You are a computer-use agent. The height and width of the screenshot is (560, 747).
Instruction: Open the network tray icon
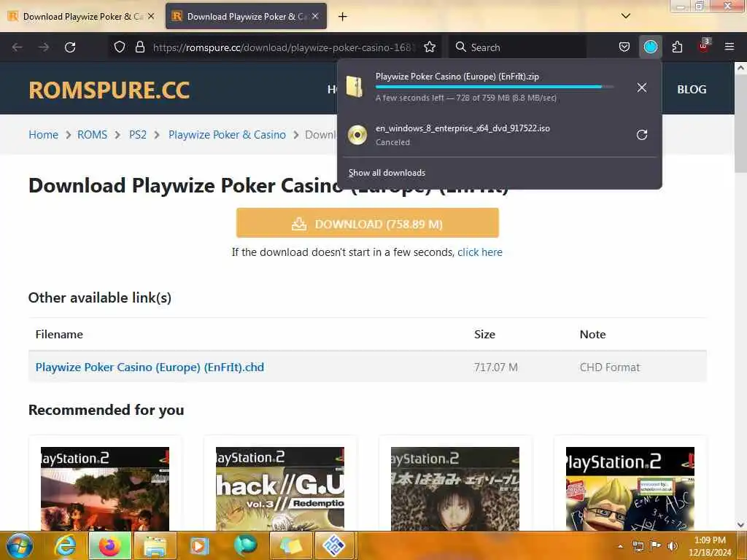coord(638,545)
